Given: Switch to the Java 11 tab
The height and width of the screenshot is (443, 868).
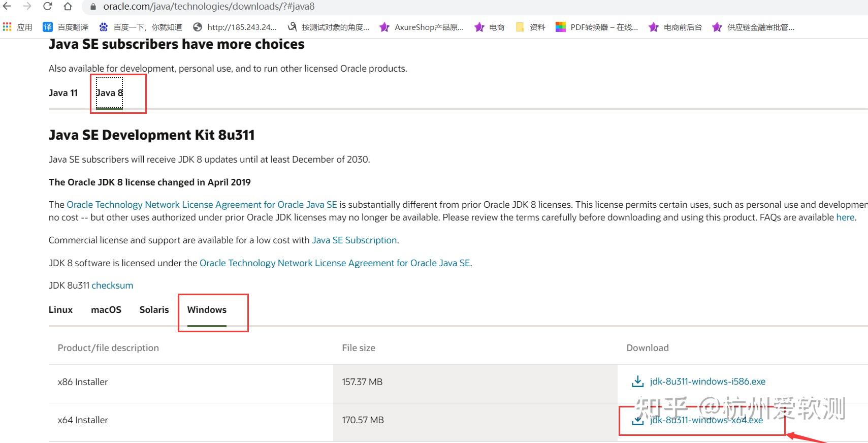Looking at the screenshot, I should [63, 93].
